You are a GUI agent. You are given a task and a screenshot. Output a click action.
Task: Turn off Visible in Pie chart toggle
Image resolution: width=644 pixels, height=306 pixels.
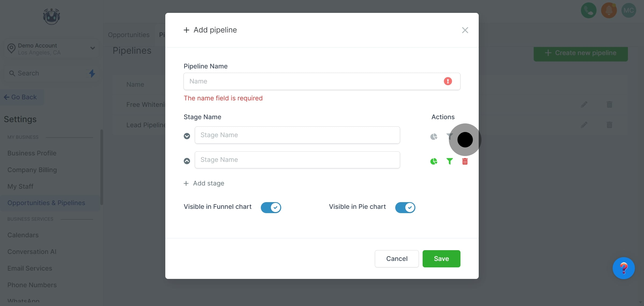click(405, 207)
